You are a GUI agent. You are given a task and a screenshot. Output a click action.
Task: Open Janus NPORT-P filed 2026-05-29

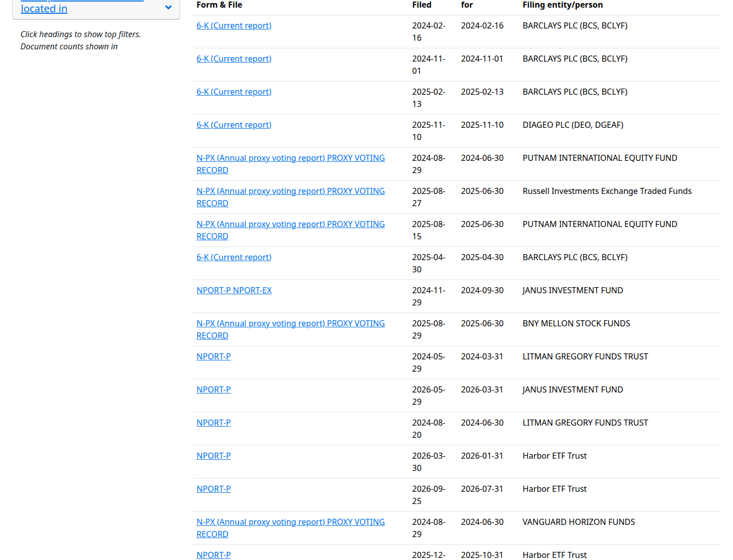(x=214, y=389)
